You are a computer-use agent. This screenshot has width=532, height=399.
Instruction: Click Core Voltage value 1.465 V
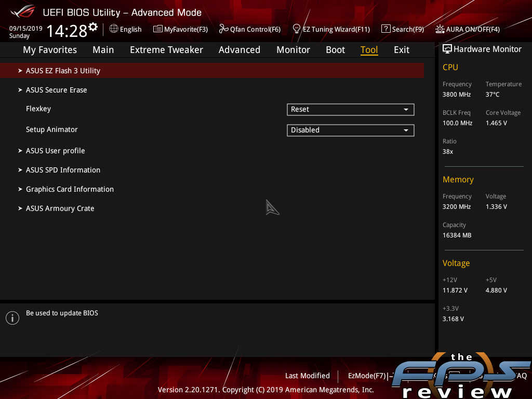(x=496, y=123)
